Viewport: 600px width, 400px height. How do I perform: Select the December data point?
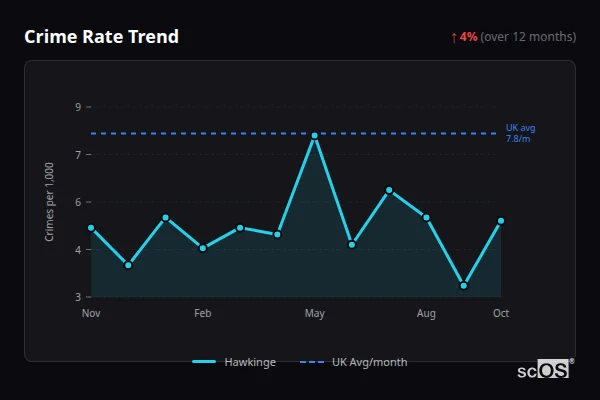point(128,265)
